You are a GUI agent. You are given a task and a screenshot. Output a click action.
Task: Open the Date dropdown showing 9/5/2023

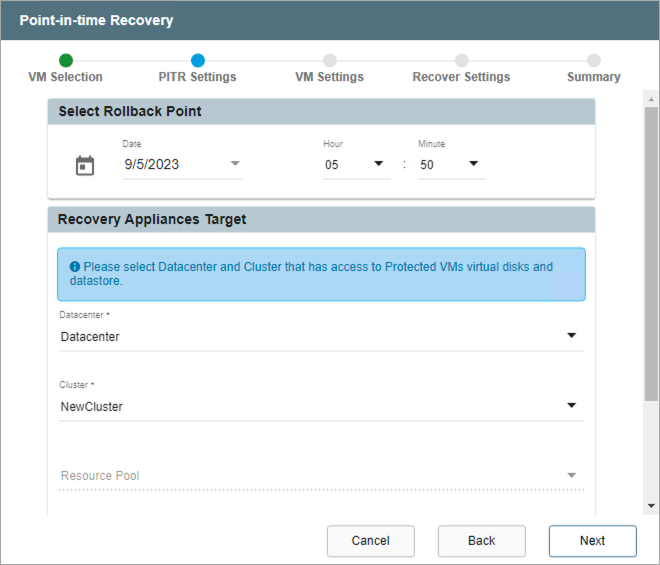(x=182, y=165)
